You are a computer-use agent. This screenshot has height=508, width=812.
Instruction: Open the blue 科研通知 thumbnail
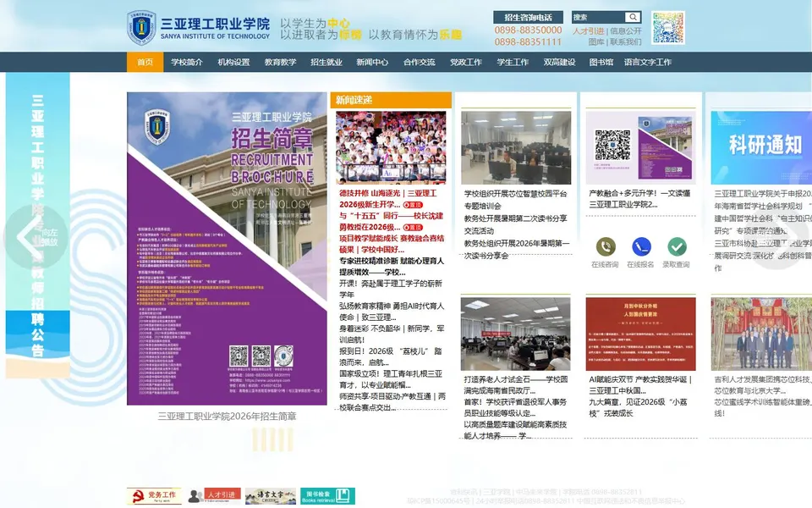761,147
